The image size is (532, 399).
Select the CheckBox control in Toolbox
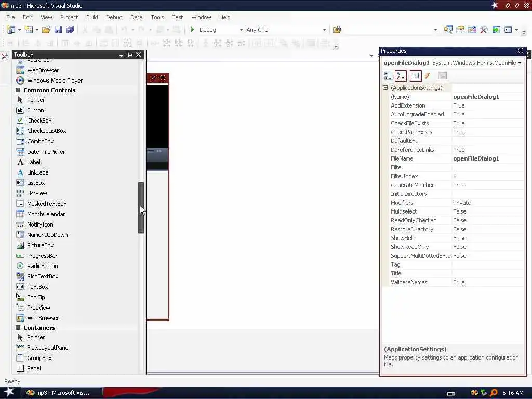tap(34, 121)
